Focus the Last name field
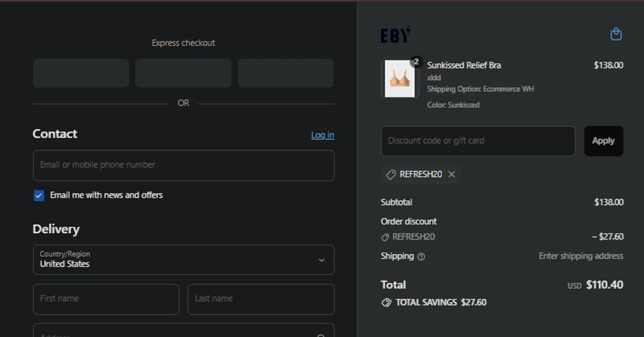The height and width of the screenshot is (337, 644). point(261,299)
